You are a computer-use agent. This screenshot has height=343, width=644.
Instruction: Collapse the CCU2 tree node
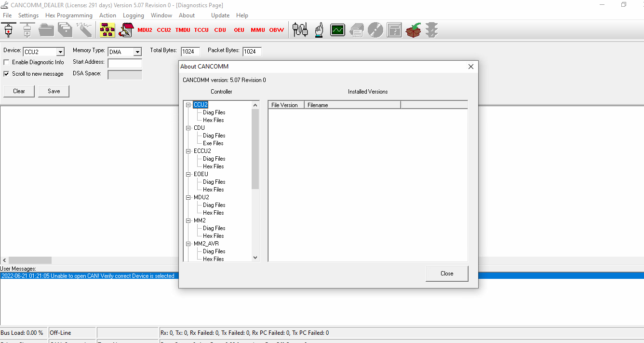tap(188, 104)
